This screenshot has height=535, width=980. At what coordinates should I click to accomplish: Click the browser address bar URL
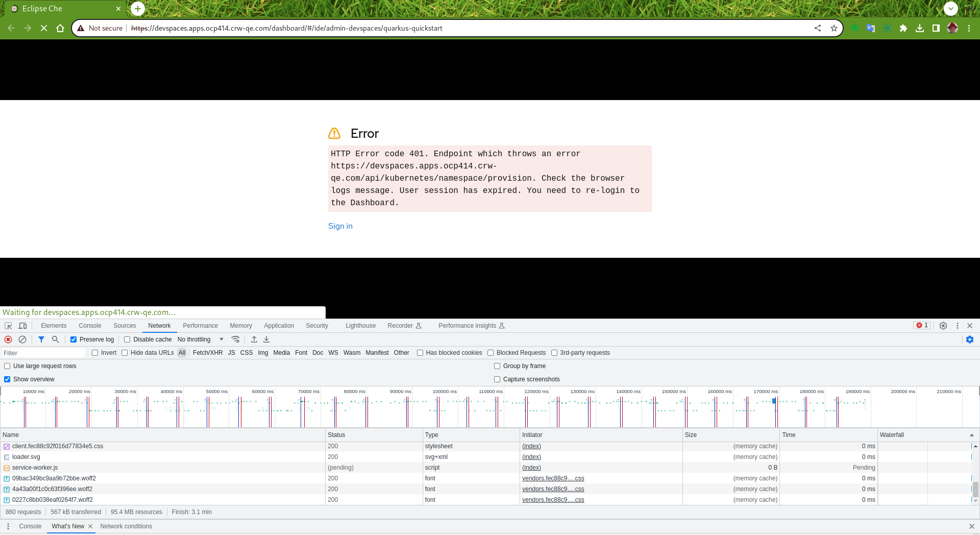[x=286, y=28]
